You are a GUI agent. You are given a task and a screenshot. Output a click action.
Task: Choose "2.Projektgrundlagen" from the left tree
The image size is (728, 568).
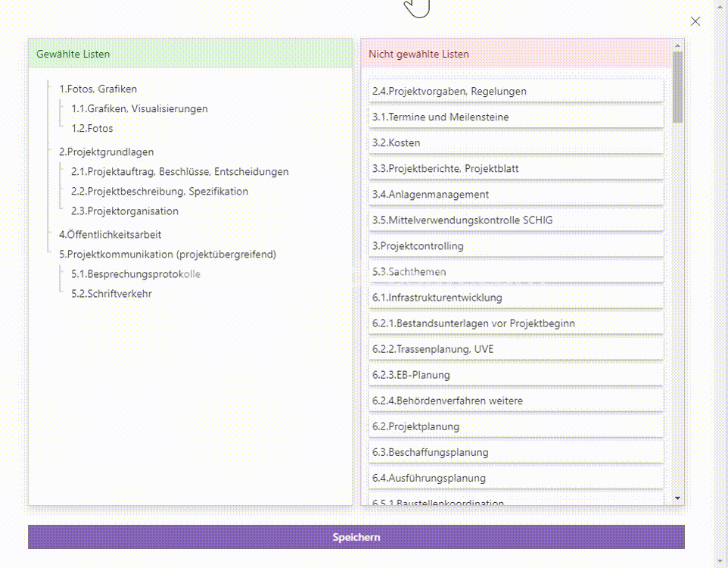106,151
